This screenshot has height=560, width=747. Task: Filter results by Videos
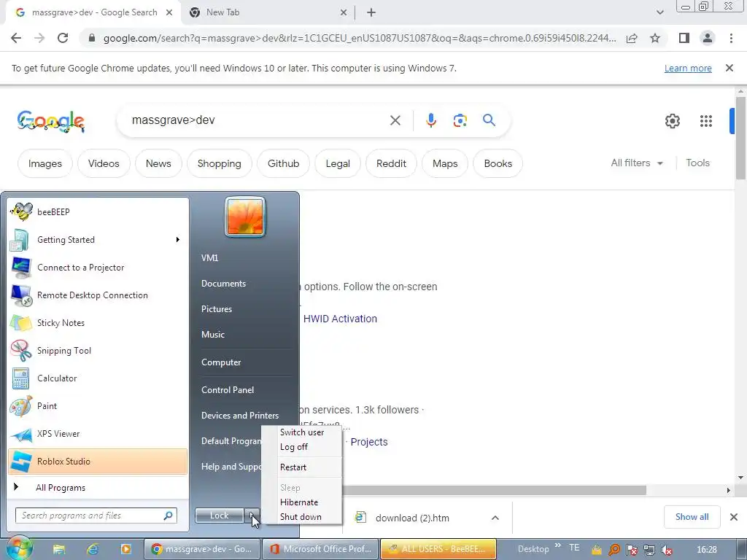pos(104,163)
